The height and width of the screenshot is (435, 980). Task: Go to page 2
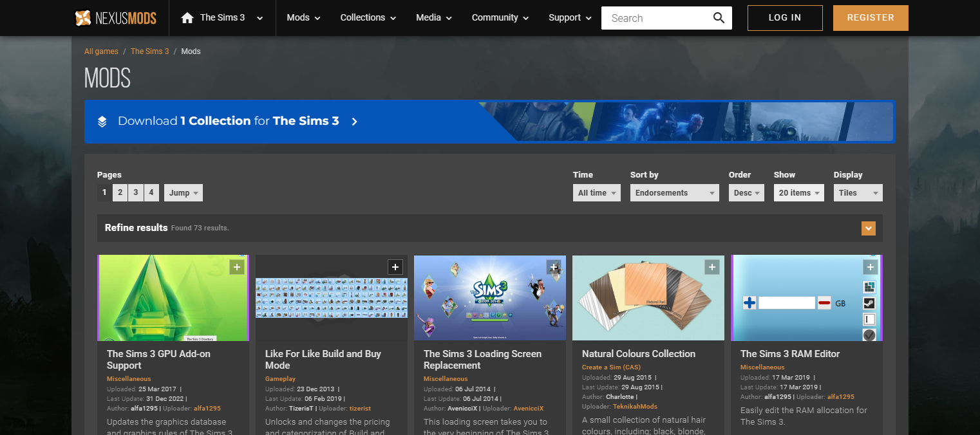[120, 192]
